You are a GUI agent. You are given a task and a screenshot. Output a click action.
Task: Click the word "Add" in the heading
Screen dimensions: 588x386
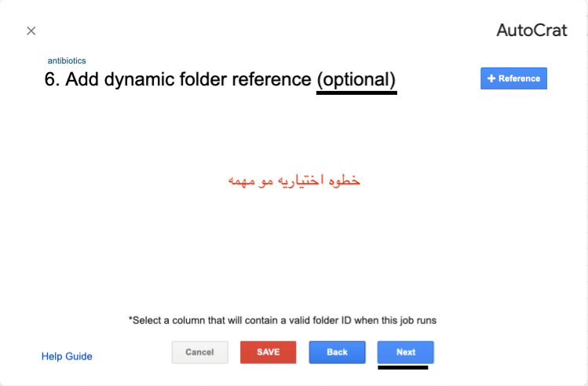coord(82,79)
